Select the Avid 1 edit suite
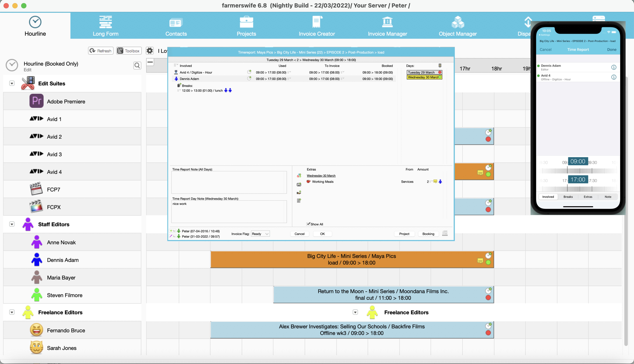Image resolution: width=634 pixels, height=364 pixels. coord(72,119)
